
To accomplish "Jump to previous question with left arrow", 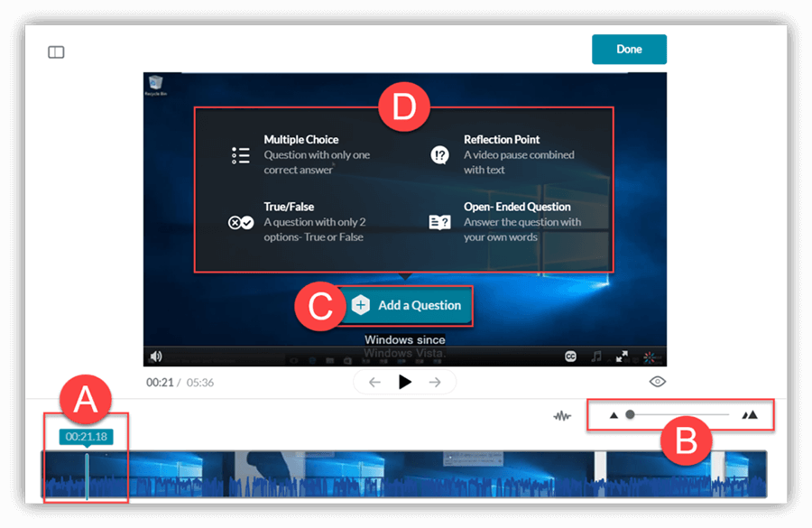I will click(375, 383).
